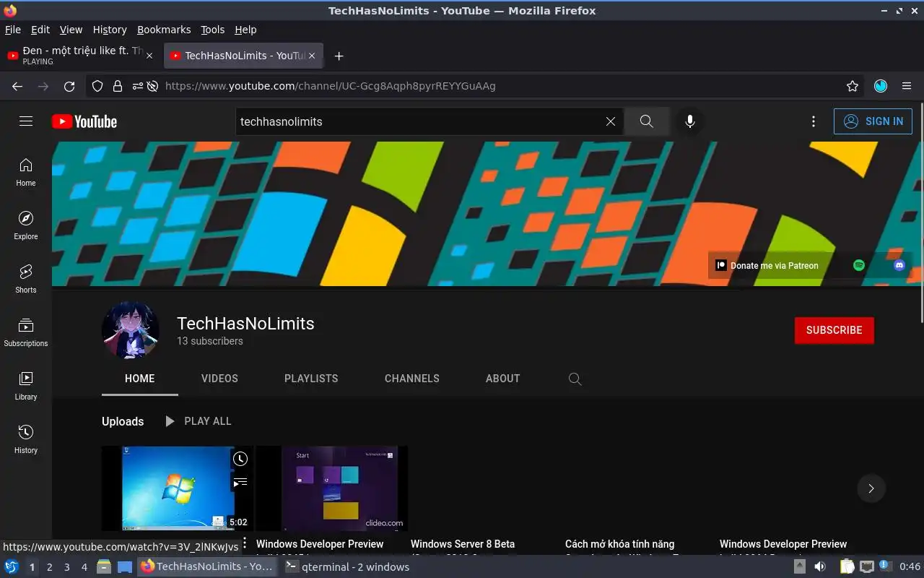Go back in Firefox
The image size is (924, 578).
pos(17,86)
